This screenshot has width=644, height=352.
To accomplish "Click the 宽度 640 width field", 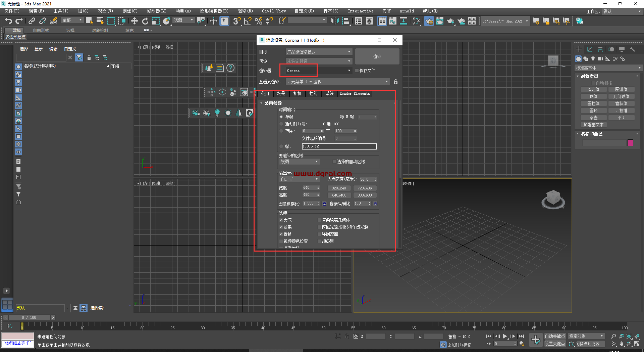I will click(x=309, y=188).
